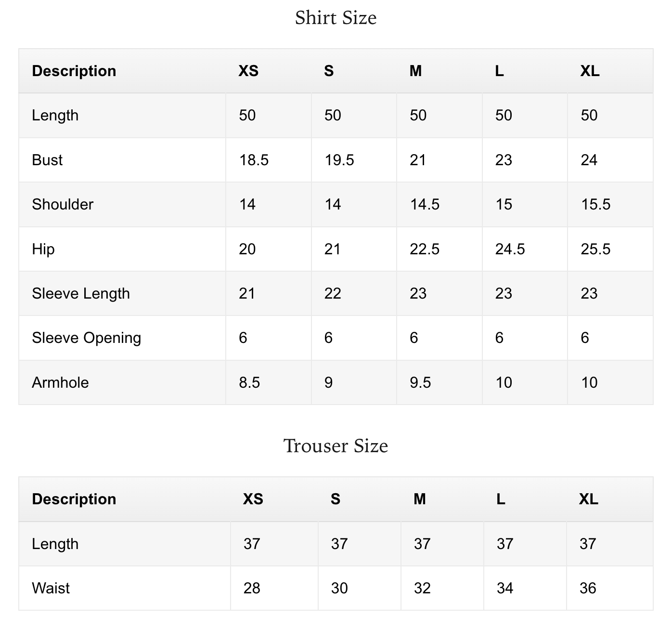Click the Bust row label
The image size is (672, 629).
[x=47, y=160]
